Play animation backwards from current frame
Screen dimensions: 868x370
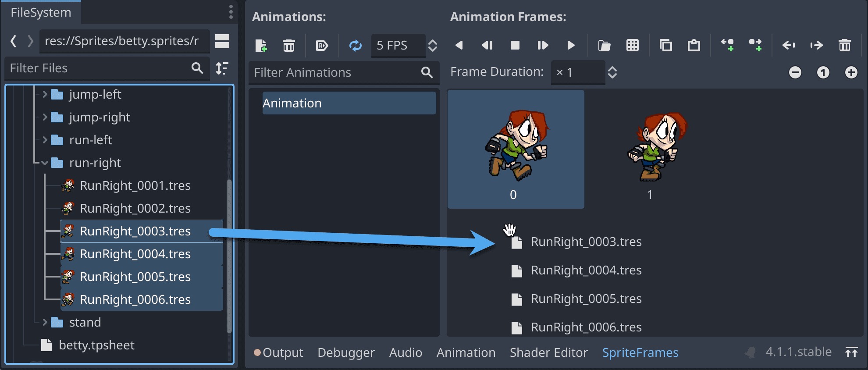487,45
